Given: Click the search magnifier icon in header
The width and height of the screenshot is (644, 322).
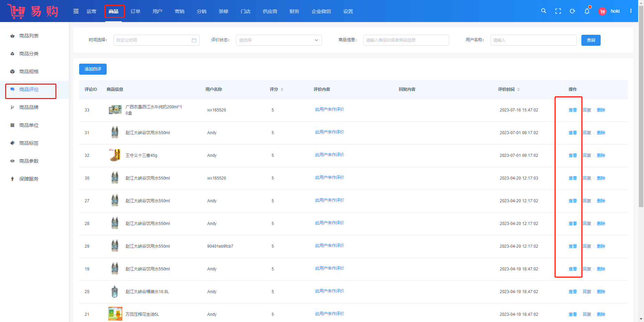Looking at the screenshot, I should click(x=544, y=11).
